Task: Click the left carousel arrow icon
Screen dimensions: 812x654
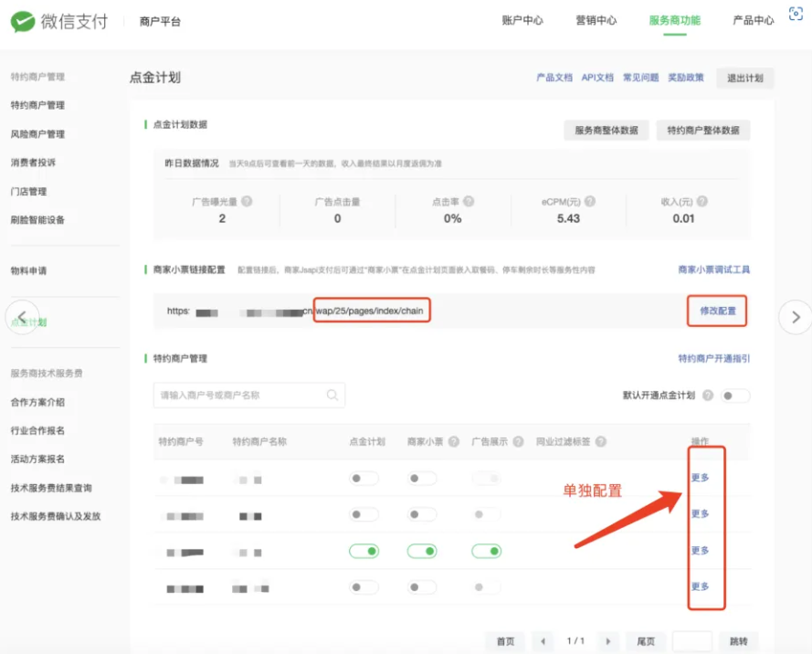Action: 23,317
